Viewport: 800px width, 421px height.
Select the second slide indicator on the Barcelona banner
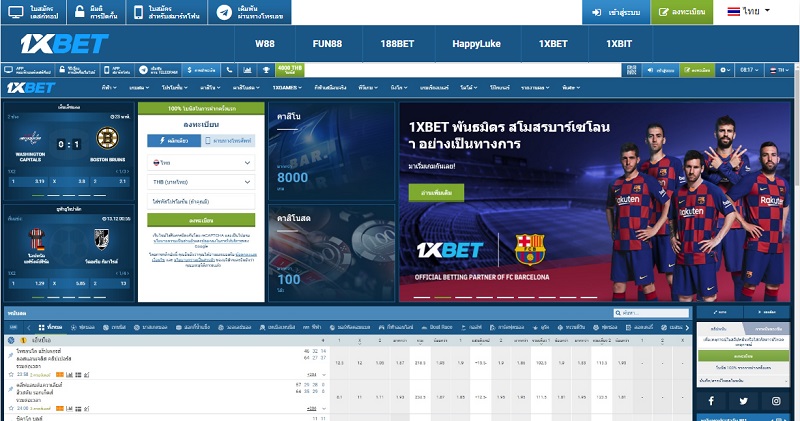click(x=442, y=297)
